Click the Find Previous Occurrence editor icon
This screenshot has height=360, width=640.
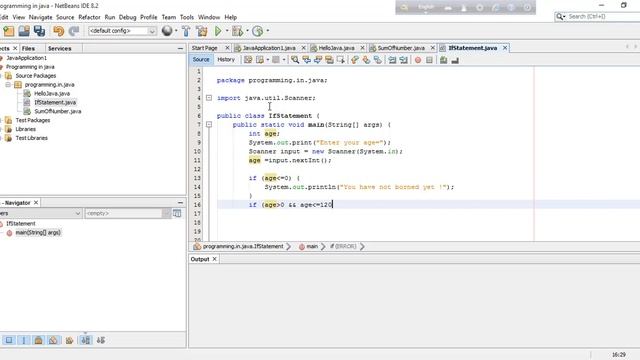306,60
